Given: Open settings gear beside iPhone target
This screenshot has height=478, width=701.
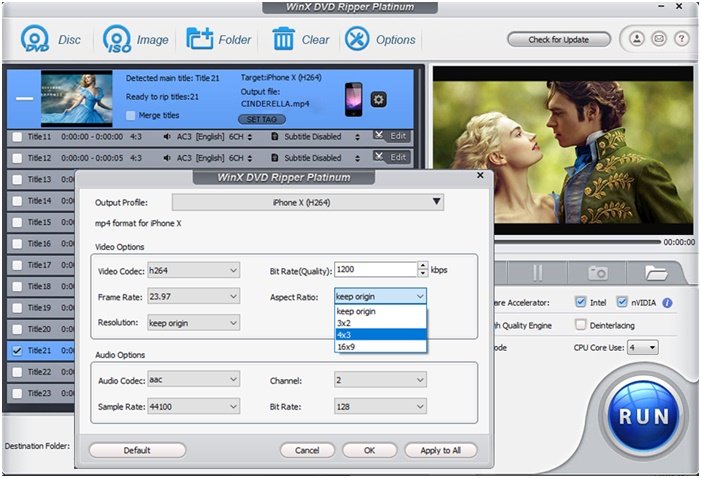Looking at the screenshot, I should [378, 99].
